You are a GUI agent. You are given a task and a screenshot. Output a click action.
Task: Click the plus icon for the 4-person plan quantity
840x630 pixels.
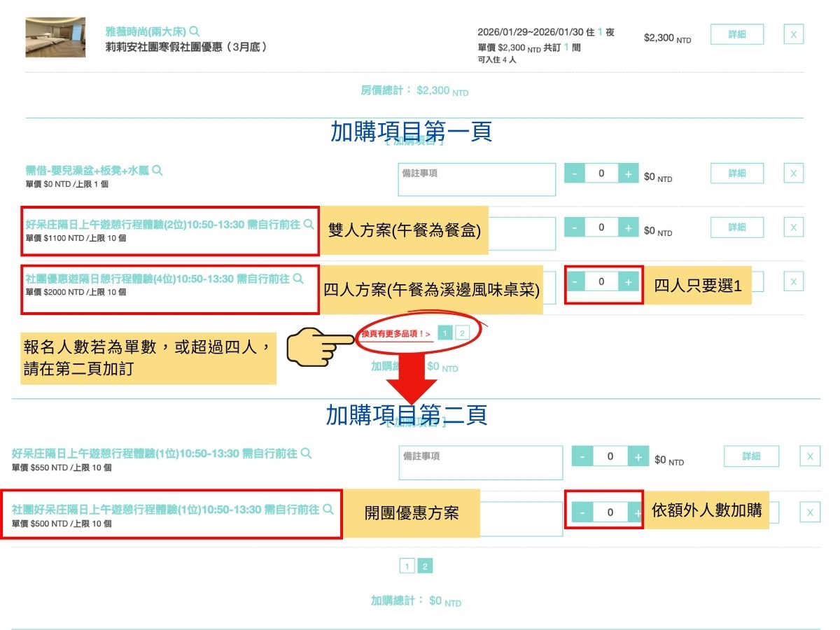point(628,281)
